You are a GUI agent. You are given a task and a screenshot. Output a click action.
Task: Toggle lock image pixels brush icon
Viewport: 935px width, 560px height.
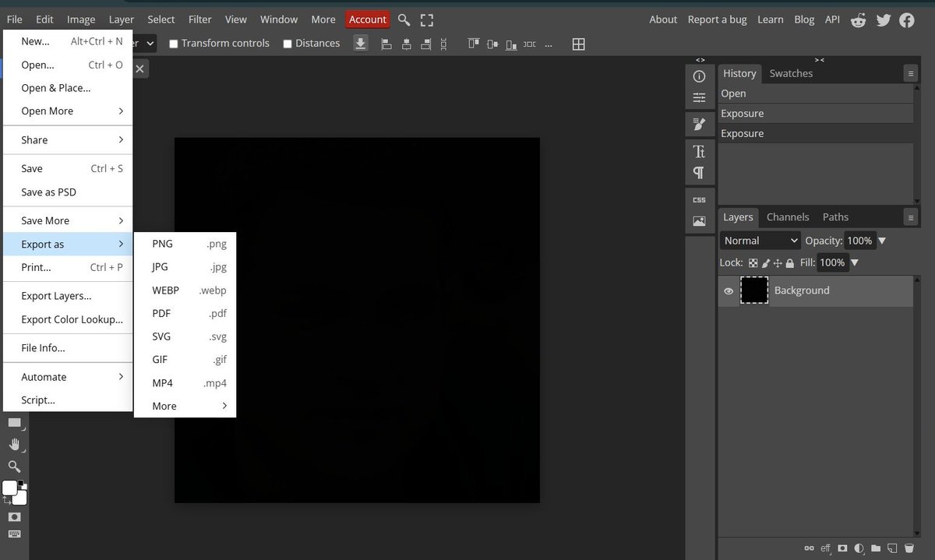(x=765, y=263)
